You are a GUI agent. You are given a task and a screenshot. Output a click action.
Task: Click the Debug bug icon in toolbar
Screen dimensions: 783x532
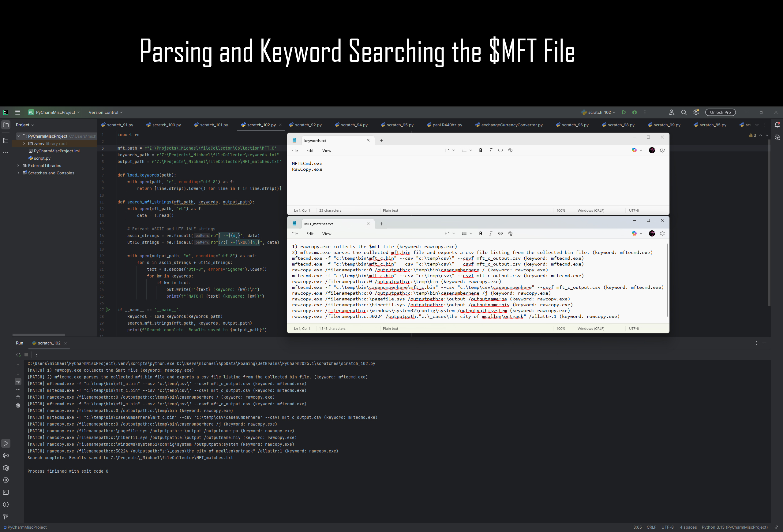pyautogui.click(x=635, y=113)
